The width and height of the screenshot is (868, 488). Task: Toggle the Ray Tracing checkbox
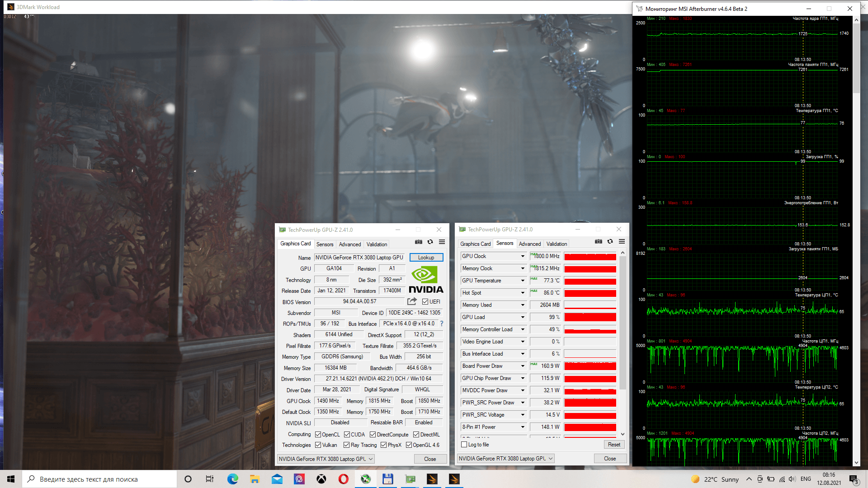346,445
